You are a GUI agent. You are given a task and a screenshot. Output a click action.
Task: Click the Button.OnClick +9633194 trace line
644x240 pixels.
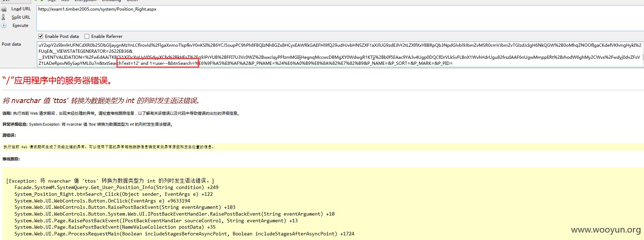102,201
